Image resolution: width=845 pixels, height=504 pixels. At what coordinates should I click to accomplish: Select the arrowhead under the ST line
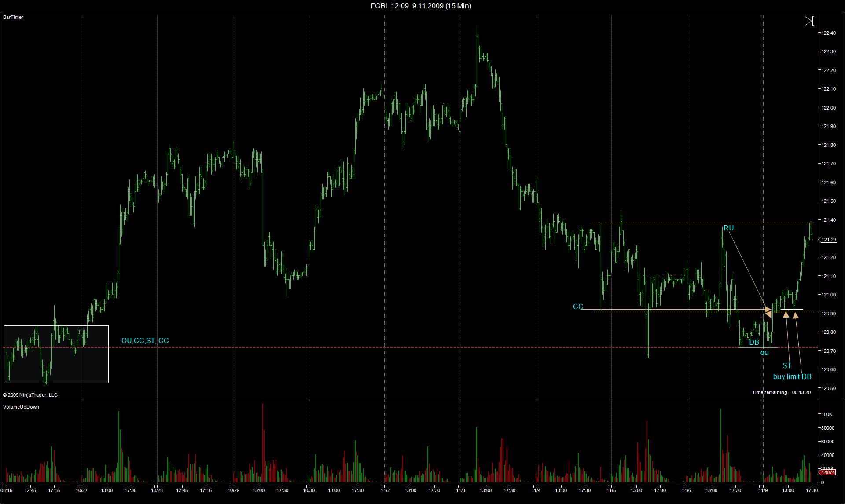pos(786,314)
